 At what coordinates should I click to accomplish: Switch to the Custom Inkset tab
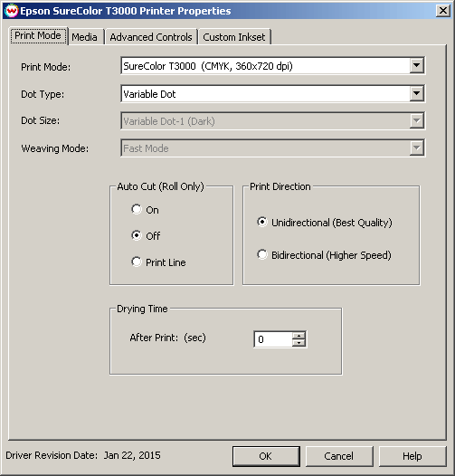pyautogui.click(x=234, y=37)
